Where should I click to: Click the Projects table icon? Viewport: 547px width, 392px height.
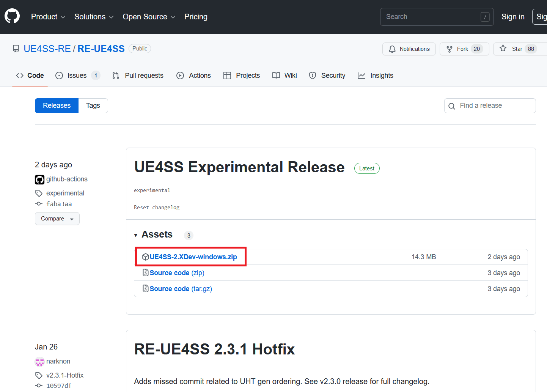tap(227, 76)
